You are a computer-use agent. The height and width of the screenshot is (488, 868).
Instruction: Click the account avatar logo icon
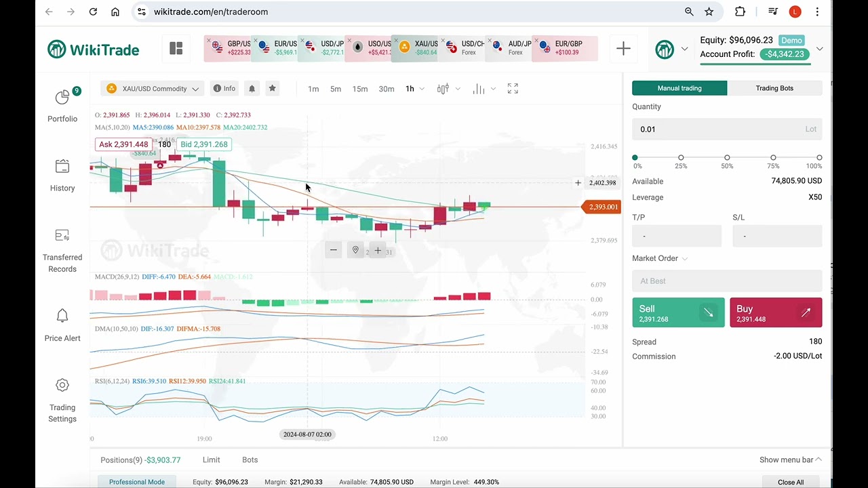coord(665,49)
